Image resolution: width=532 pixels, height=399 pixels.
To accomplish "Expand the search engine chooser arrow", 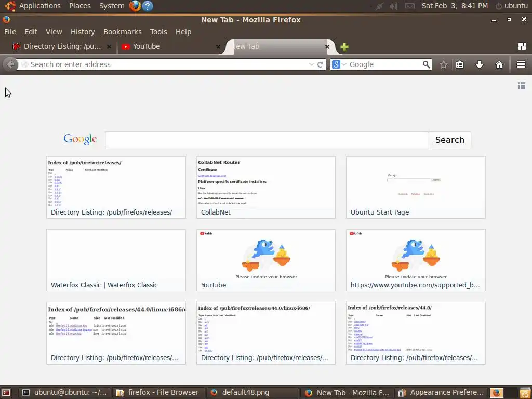I will tap(344, 64).
